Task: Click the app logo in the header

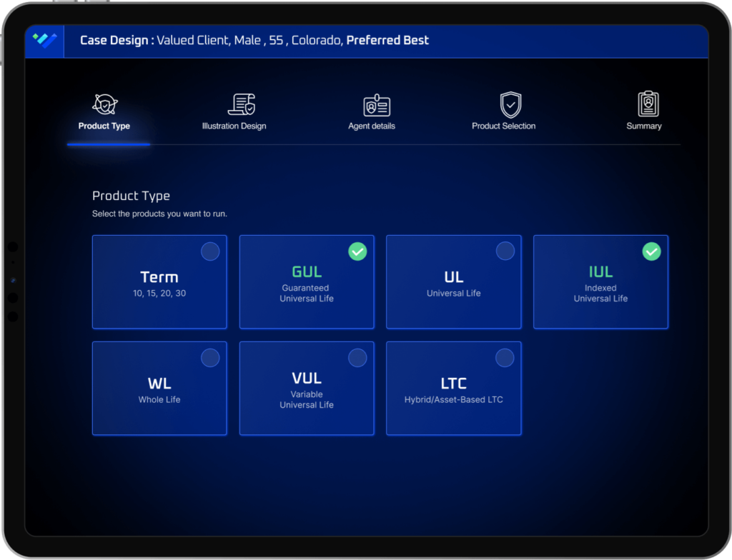Action: coord(45,41)
